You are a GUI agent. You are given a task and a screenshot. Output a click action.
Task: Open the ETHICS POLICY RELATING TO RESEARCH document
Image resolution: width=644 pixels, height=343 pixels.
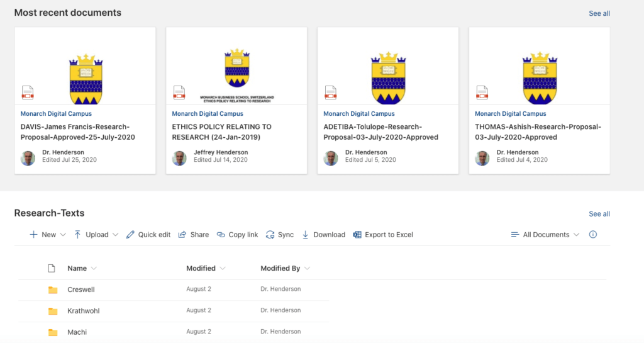click(x=236, y=101)
